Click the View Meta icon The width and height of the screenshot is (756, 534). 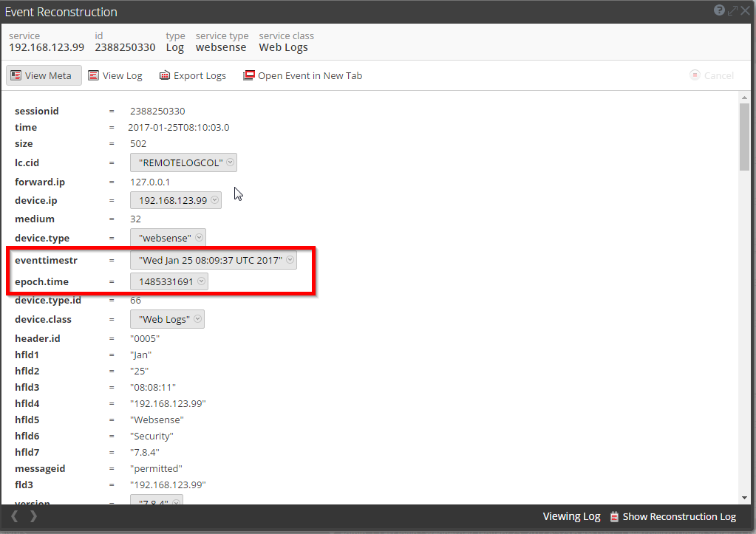16,75
